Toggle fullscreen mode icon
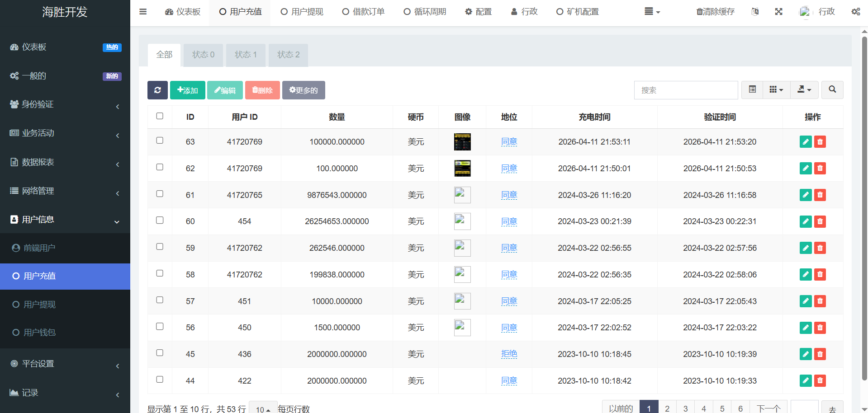868x413 pixels. click(x=778, y=12)
